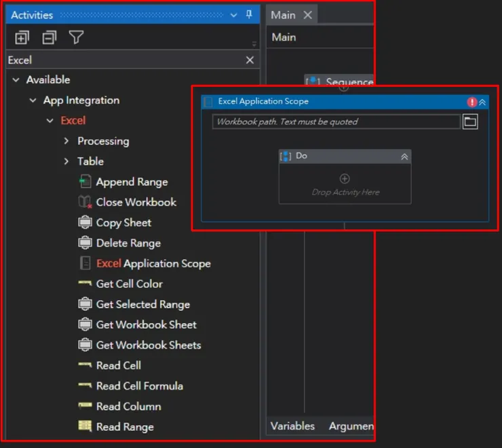Select the Read Cell Formula activity
This screenshot has width=502, height=448.
[x=140, y=386]
